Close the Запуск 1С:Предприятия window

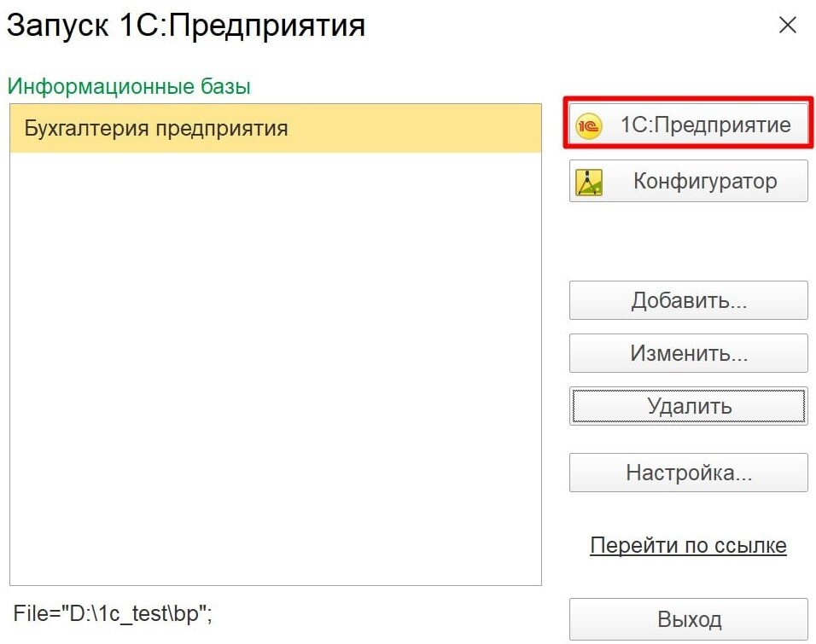787,25
